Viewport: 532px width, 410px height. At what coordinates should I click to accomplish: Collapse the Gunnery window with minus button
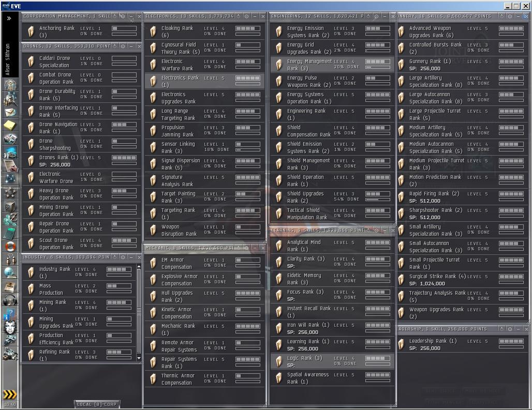[518, 16]
